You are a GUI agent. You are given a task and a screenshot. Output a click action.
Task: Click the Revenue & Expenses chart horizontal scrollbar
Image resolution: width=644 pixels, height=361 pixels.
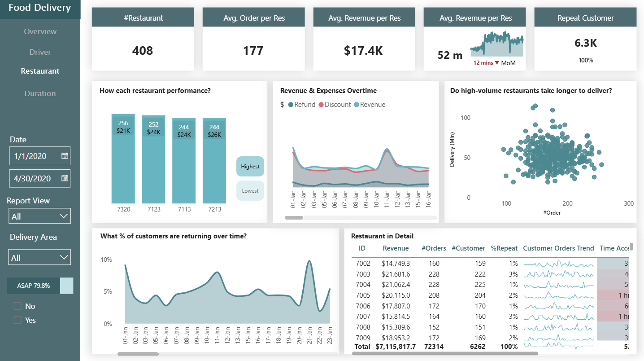pyautogui.click(x=294, y=218)
